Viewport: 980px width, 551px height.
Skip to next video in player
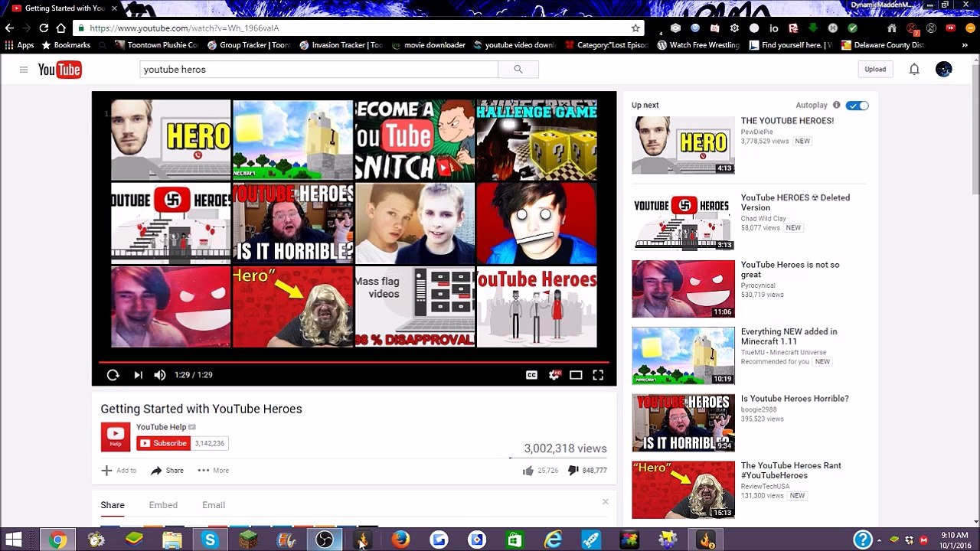point(138,375)
